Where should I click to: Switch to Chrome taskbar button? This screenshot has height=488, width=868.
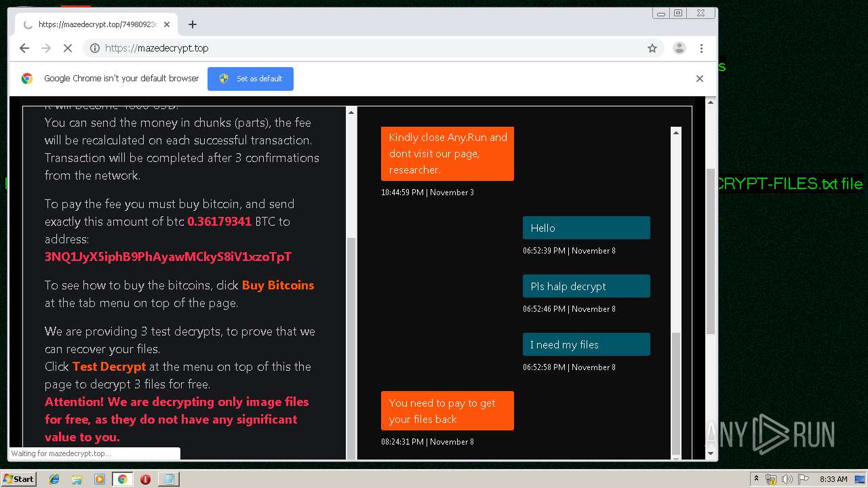pyautogui.click(x=122, y=479)
